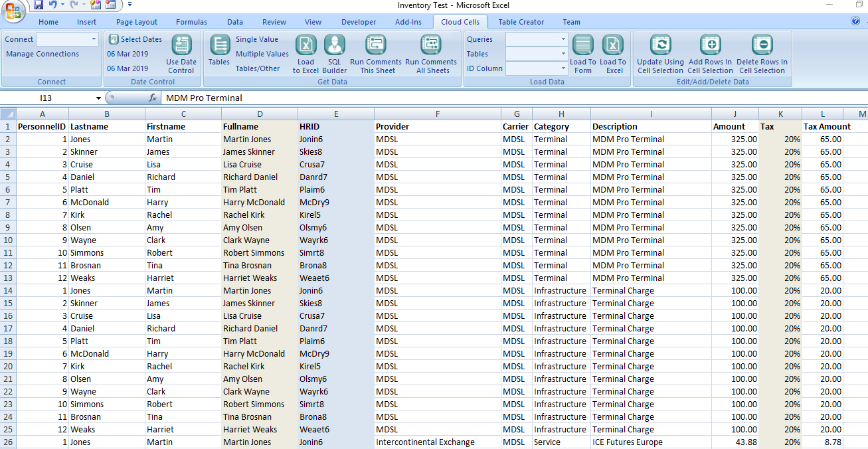This screenshot has width=868, height=449.
Task: Click Load to Excel in Get Data
Action: tap(305, 46)
